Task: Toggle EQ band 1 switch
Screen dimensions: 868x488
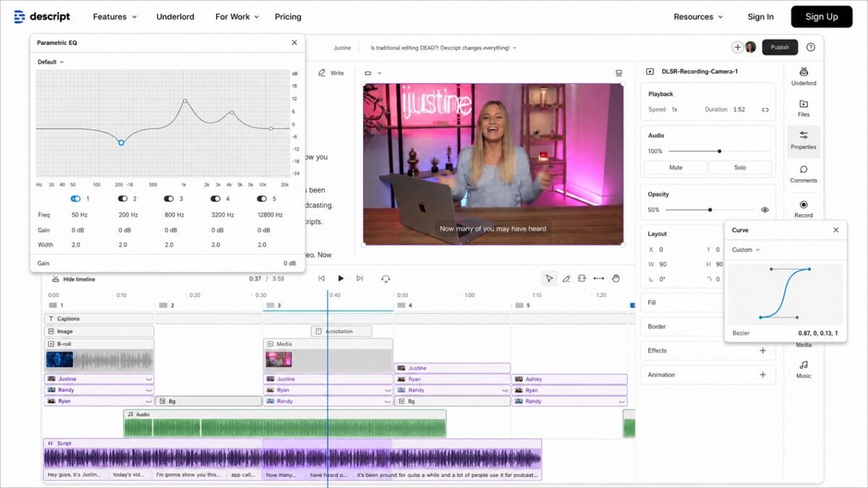Action: (75, 198)
